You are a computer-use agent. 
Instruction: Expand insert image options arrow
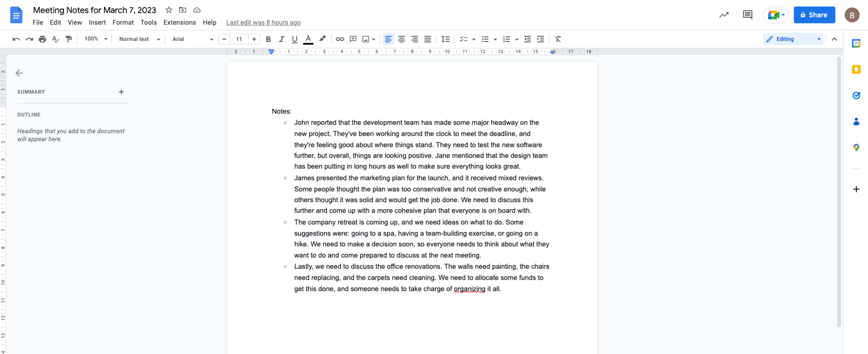[x=374, y=39]
